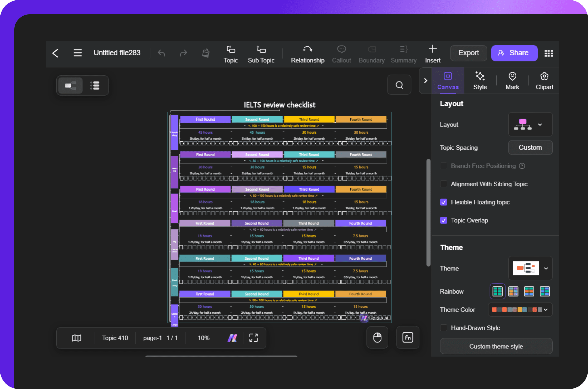Viewport: 588px width, 389px height.
Task: Select the IELTS review checklist title
Action: (x=279, y=105)
